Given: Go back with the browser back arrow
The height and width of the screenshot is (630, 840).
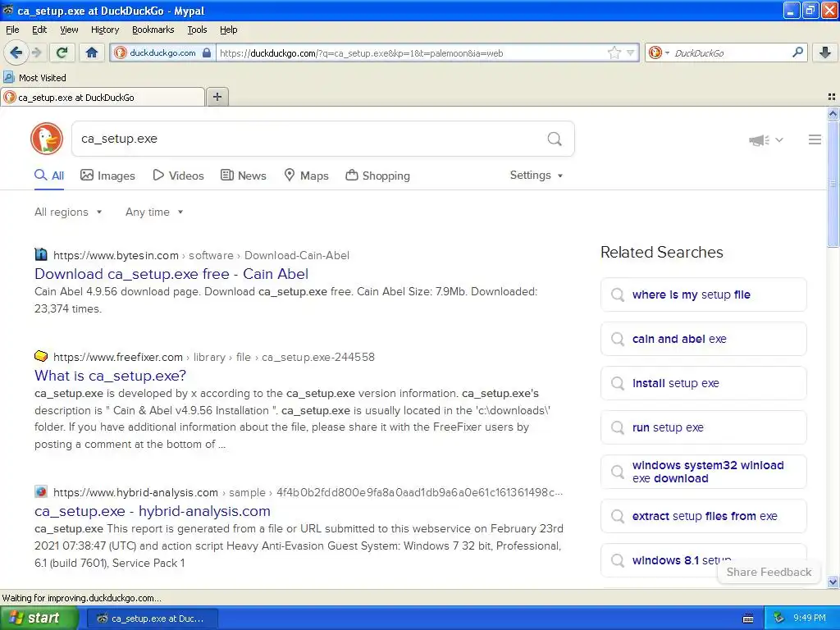Looking at the screenshot, I should tap(16, 52).
